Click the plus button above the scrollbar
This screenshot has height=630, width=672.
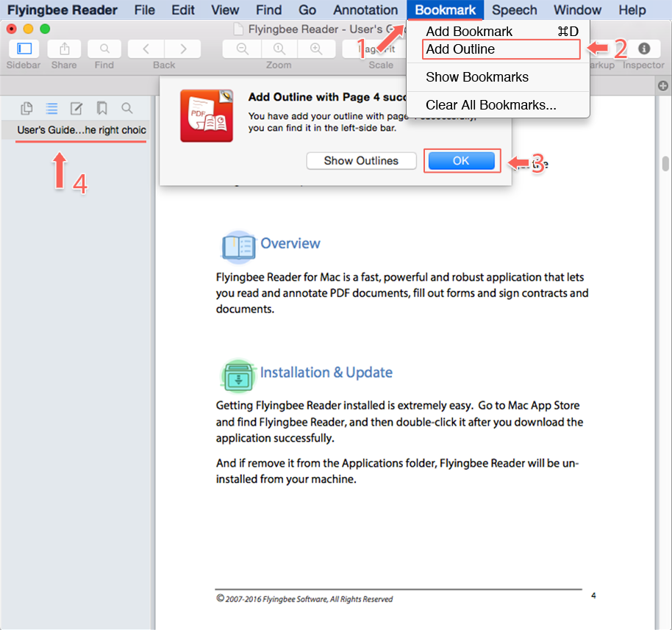tap(663, 86)
